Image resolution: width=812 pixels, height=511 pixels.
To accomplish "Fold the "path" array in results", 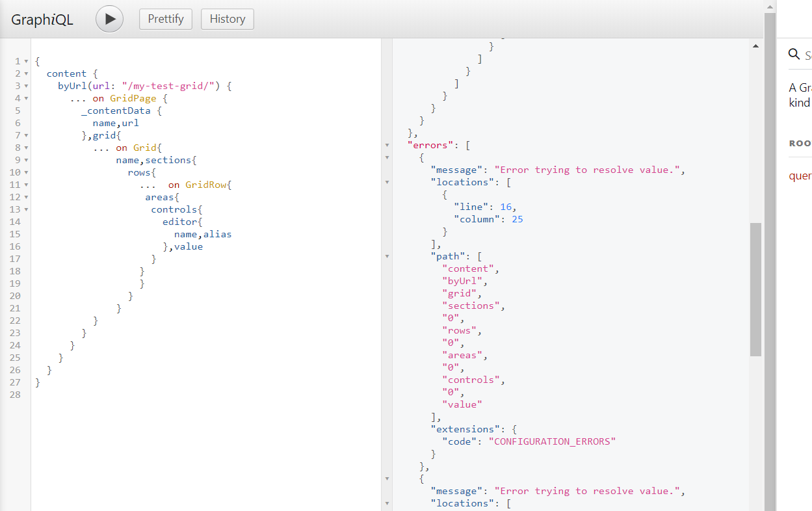I will click(387, 256).
